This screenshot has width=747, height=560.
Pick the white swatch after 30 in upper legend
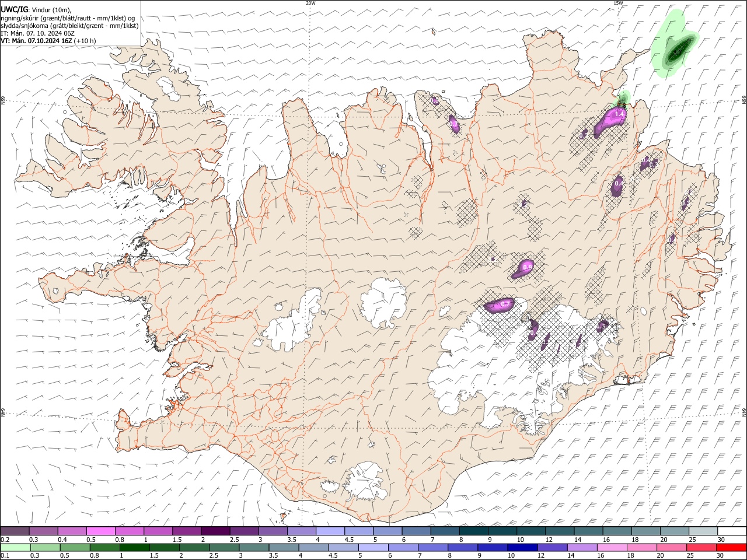(x=731, y=531)
